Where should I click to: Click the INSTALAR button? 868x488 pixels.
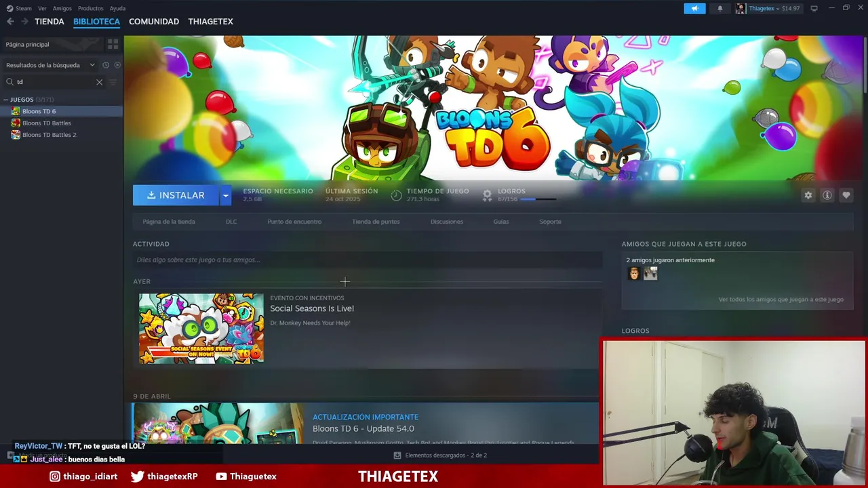[x=176, y=195]
